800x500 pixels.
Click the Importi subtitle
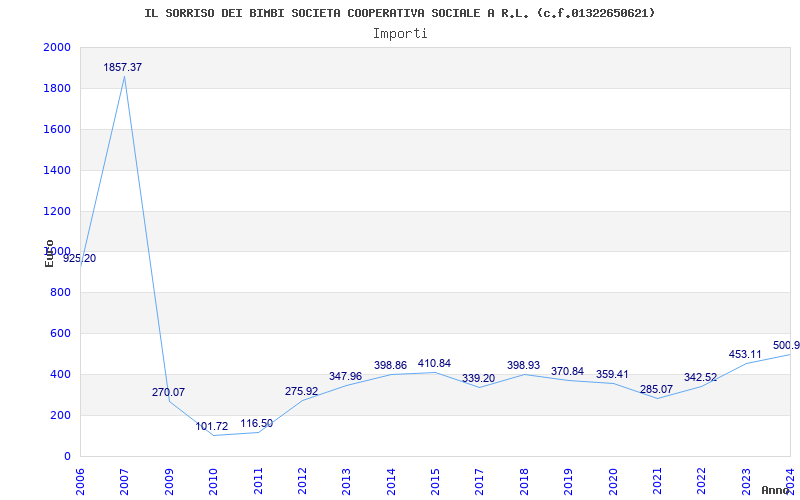coord(400,33)
